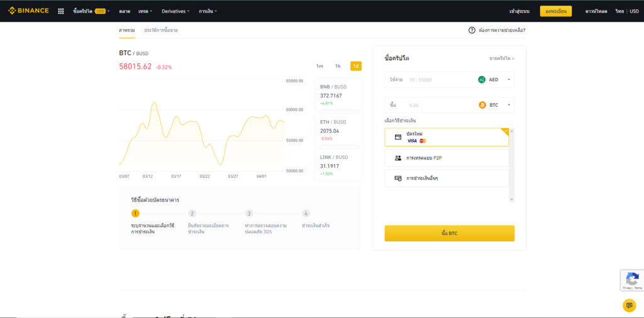
Task: Expand the Derivatives menu
Action: point(176,11)
